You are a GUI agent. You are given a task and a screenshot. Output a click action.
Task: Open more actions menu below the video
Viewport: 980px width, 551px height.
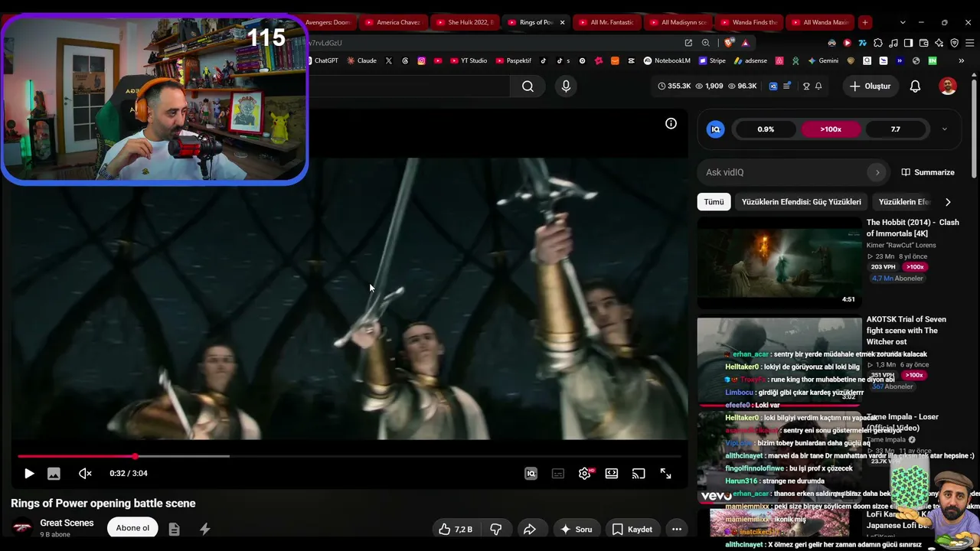click(x=677, y=529)
